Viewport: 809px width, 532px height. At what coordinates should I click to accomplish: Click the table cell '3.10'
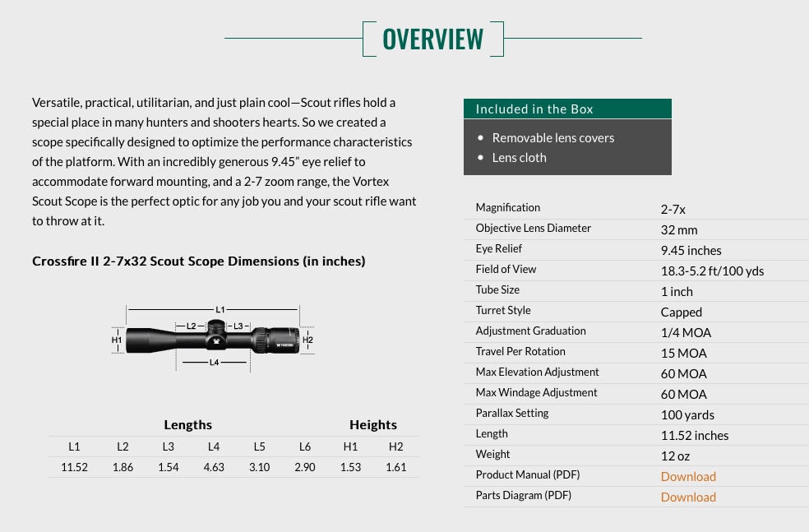pyautogui.click(x=259, y=467)
